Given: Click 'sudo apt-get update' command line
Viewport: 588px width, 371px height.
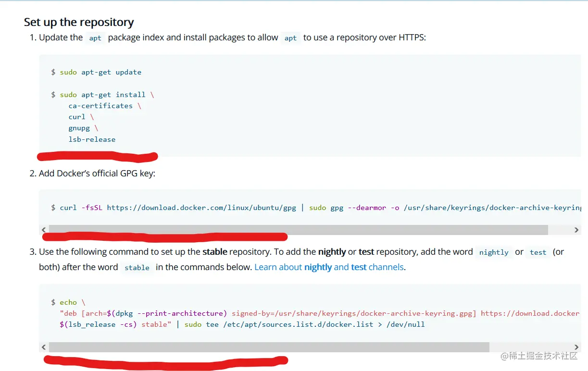Looking at the screenshot, I should point(96,72).
